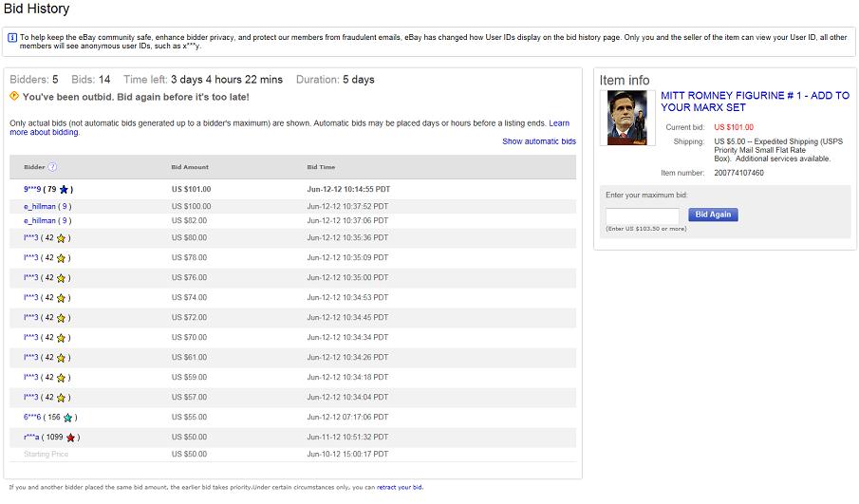This screenshot has height=504, width=859.
Task: Select the bid time Jun-10-12 15:00:17 PDT
Action: 347,454
